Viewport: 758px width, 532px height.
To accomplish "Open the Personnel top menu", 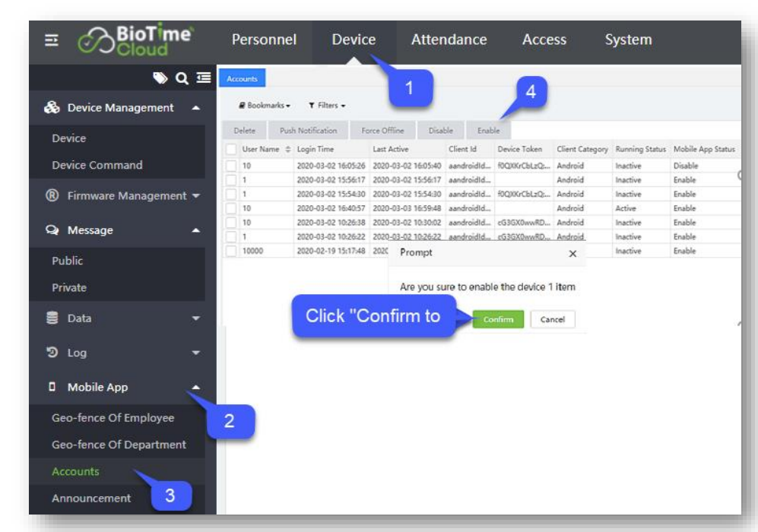I will coord(264,40).
